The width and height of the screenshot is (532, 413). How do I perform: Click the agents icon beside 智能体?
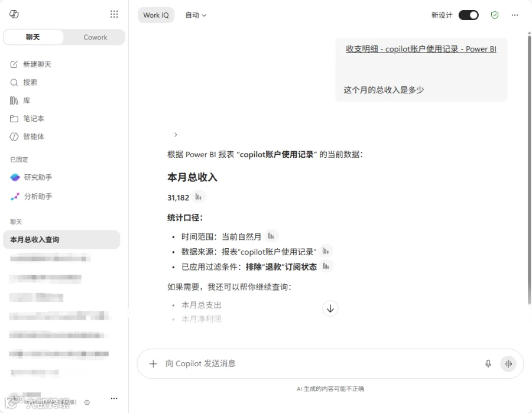coord(14,136)
